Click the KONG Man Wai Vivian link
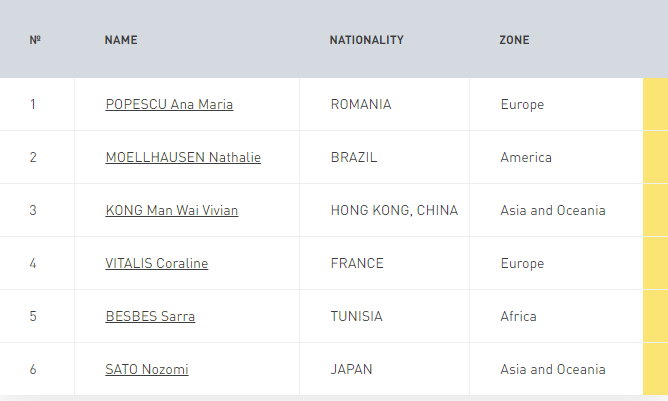Image resolution: width=668 pixels, height=401 pixels. pos(171,210)
